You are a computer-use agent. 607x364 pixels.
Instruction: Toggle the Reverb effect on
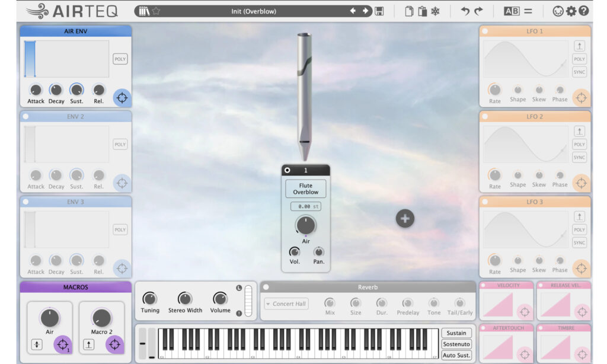266,287
